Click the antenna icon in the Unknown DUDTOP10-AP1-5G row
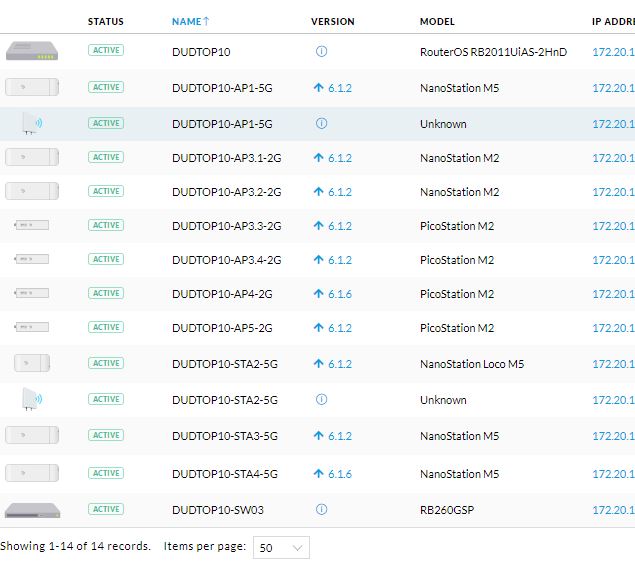Viewport: 635px width, 561px height. pyautogui.click(x=32, y=124)
